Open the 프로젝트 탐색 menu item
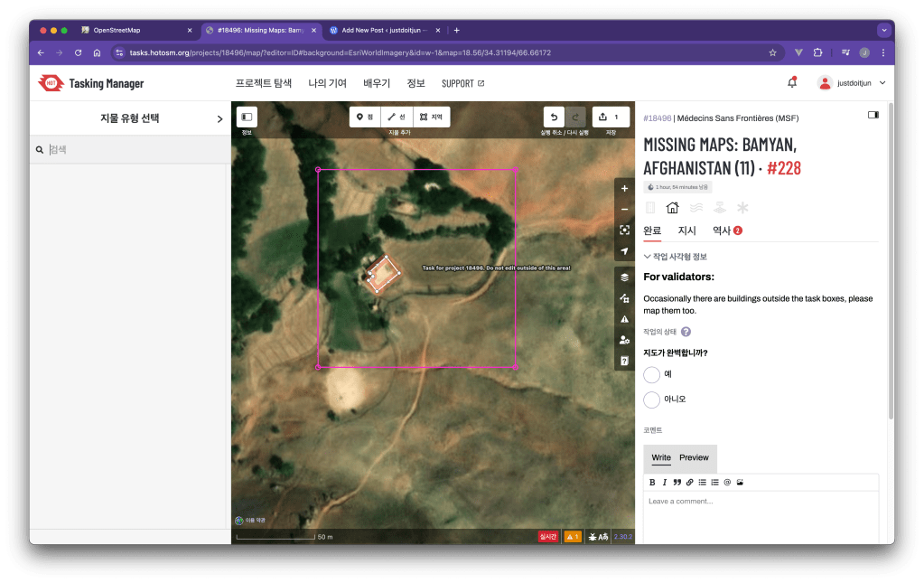Viewport: 924px width, 583px height. (264, 83)
